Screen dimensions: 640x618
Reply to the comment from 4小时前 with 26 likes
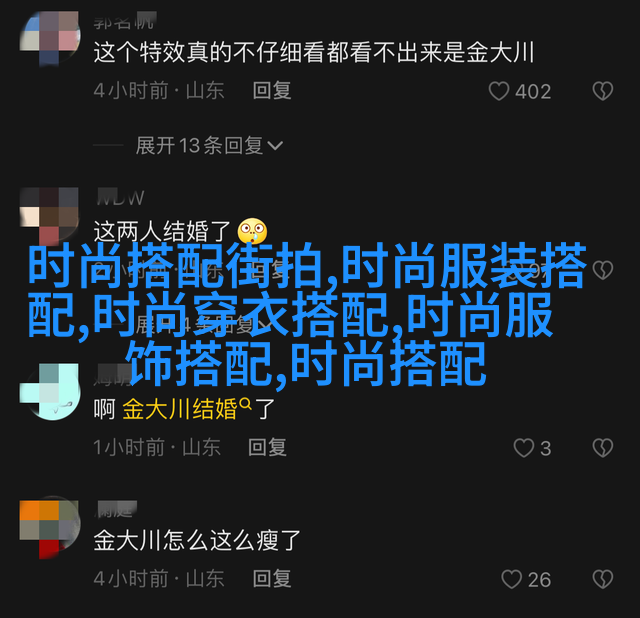pyautogui.click(x=272, y=579)
